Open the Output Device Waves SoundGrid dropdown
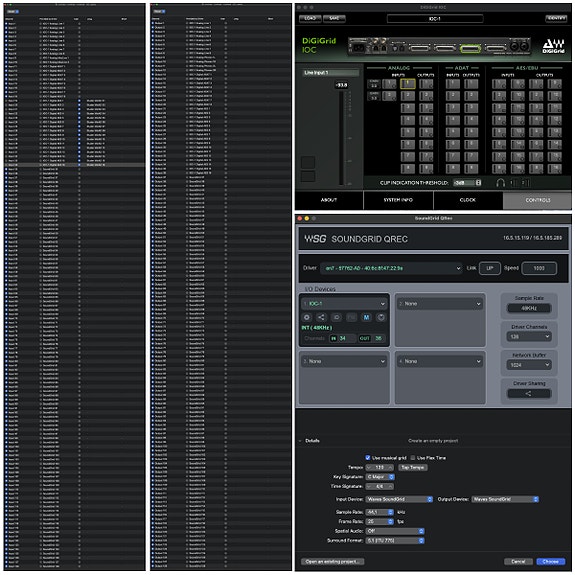This screenshot has width=575, height=575. (505, 499)
